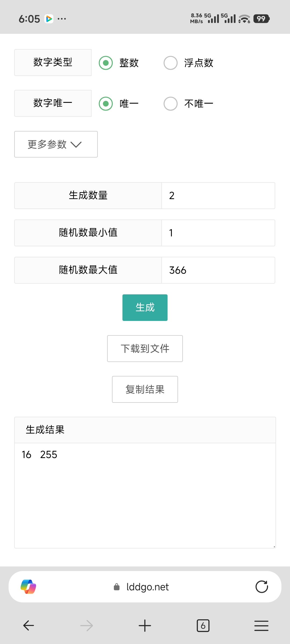Click the 下载到文件 button
Viewport: 290px width, 644px height.
click(x=145, y=349)
